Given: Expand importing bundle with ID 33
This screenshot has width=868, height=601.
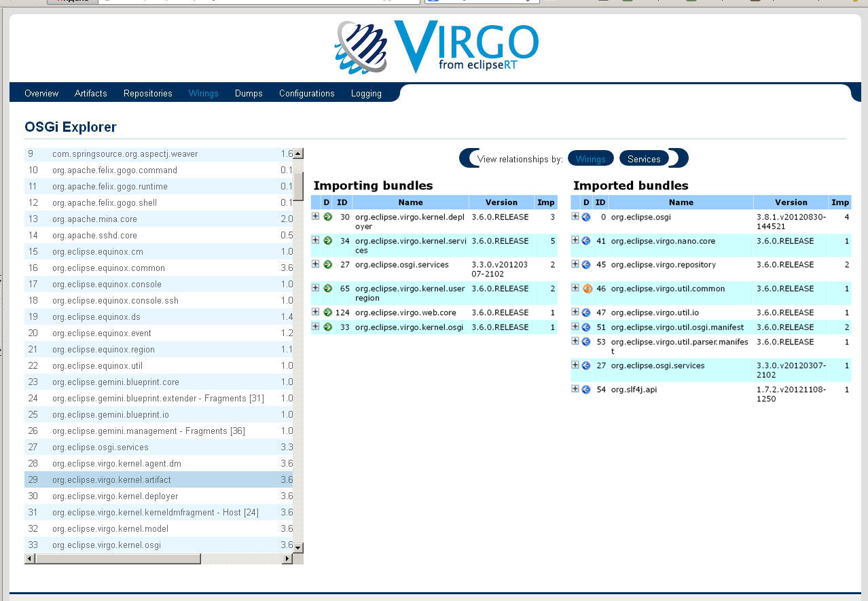Looking at the screenshot, I should click(x=315, y=326).
